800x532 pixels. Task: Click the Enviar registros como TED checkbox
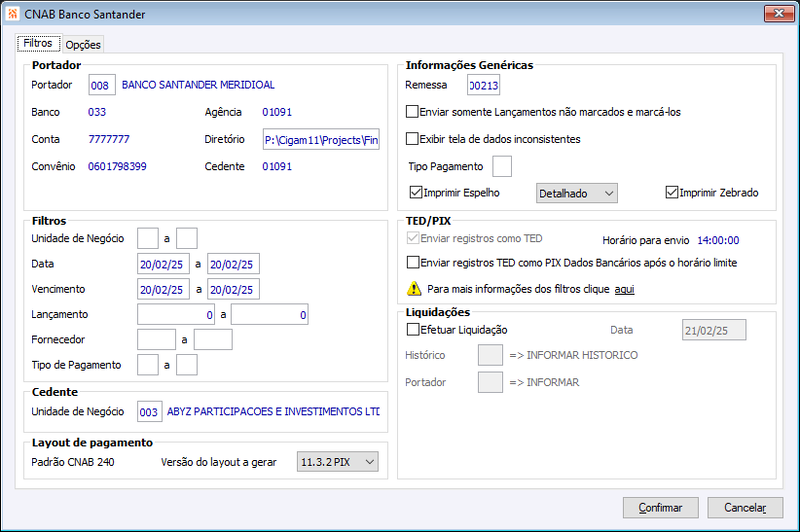point(413,238)
